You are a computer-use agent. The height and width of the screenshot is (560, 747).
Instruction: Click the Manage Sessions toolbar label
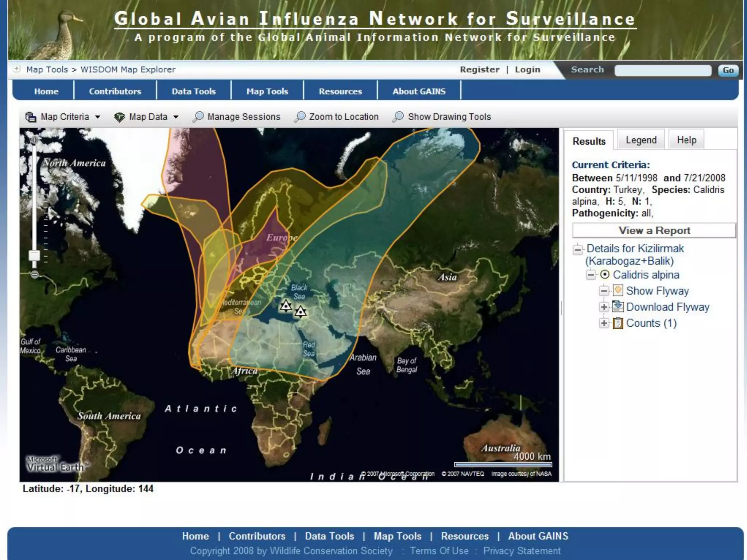pyautogui.click(x=244, y=117)
